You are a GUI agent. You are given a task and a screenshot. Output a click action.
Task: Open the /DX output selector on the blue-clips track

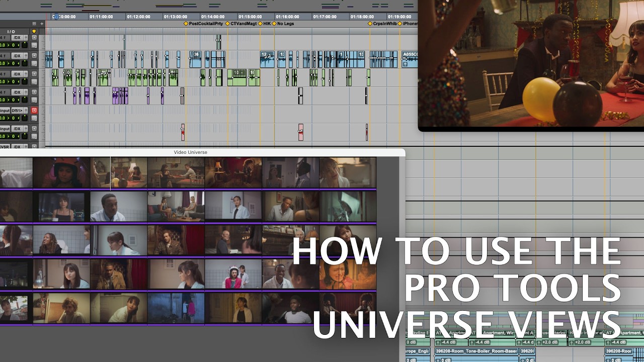point(17,56)
